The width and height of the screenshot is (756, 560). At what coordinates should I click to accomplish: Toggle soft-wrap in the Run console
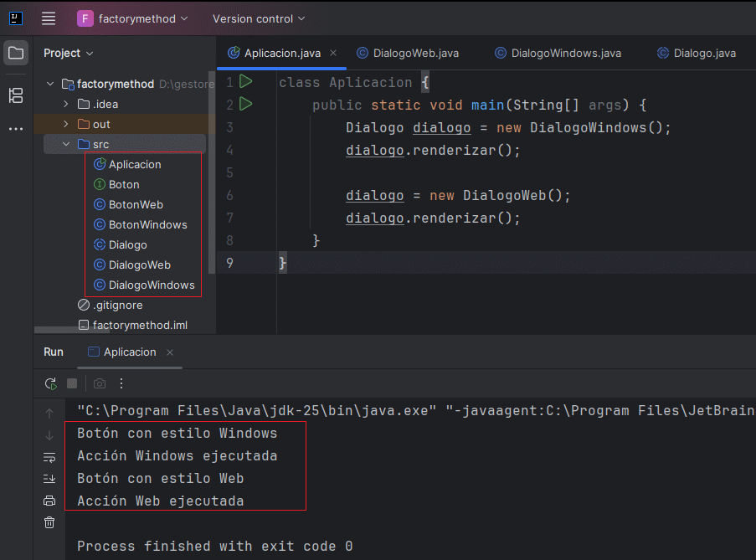[x=49, y=457]
